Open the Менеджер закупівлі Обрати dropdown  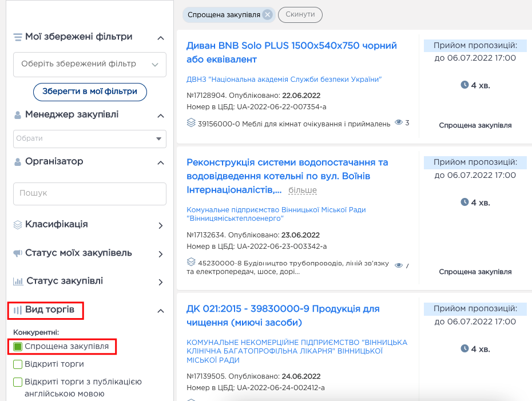[89, 138]
